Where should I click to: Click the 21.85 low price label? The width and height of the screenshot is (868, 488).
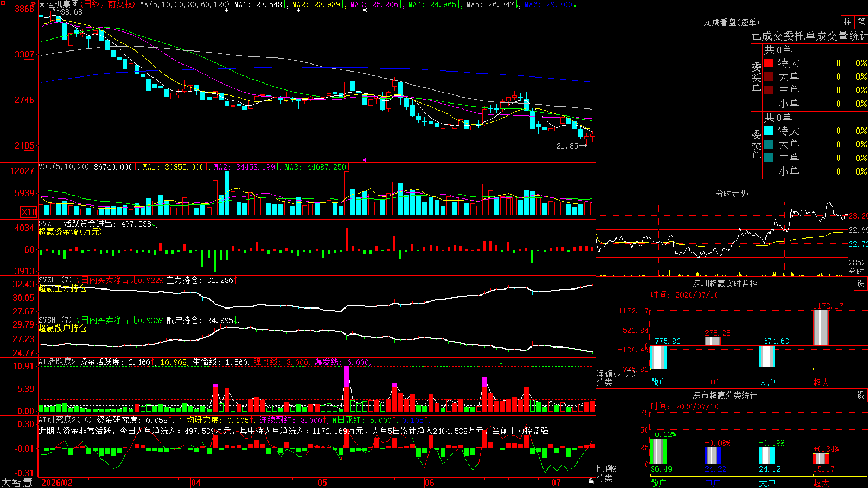tap(567, 146)
